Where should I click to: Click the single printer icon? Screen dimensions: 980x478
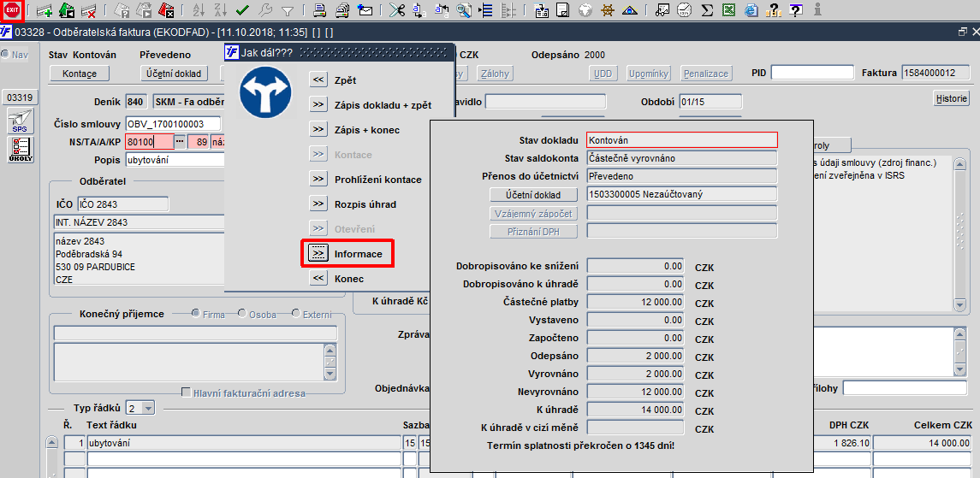319,10
